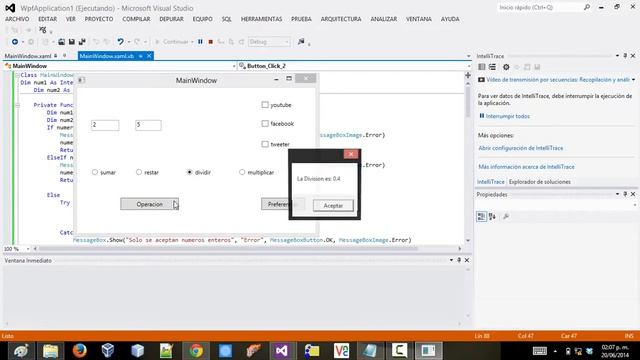This screenshot has width=640, height=360.
Task: Click the system tray clock
Action: [x=615, y=351]
